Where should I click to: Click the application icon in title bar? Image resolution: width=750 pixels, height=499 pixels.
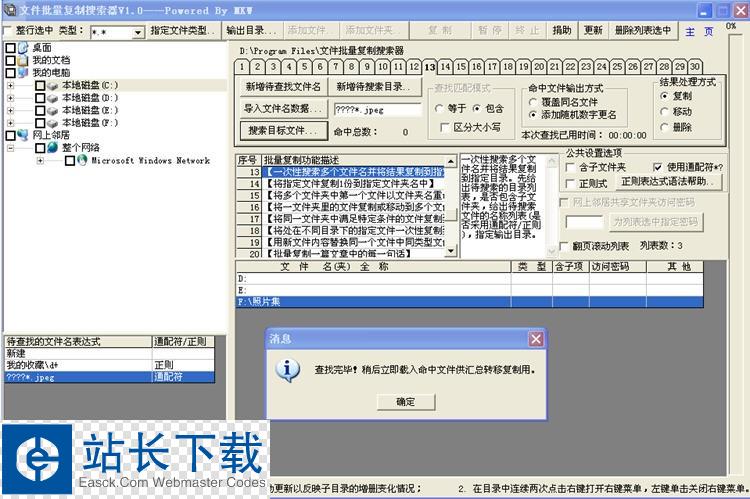tap(10, 10)
